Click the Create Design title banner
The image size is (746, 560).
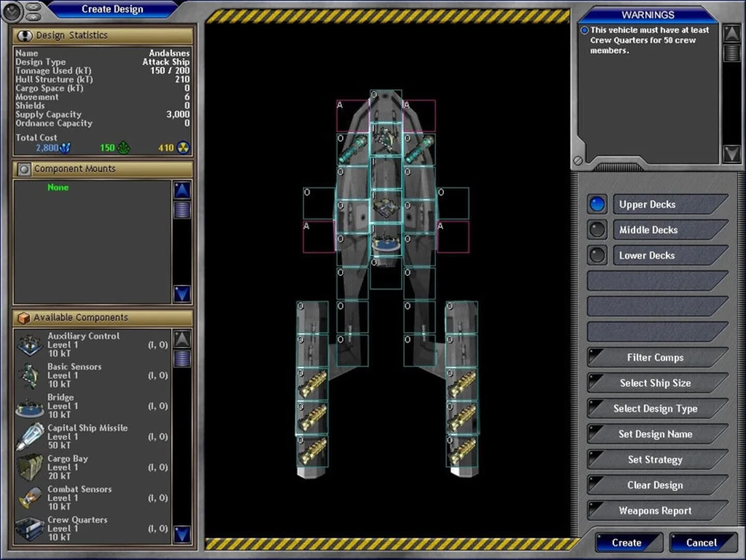[x=112, y=9]
